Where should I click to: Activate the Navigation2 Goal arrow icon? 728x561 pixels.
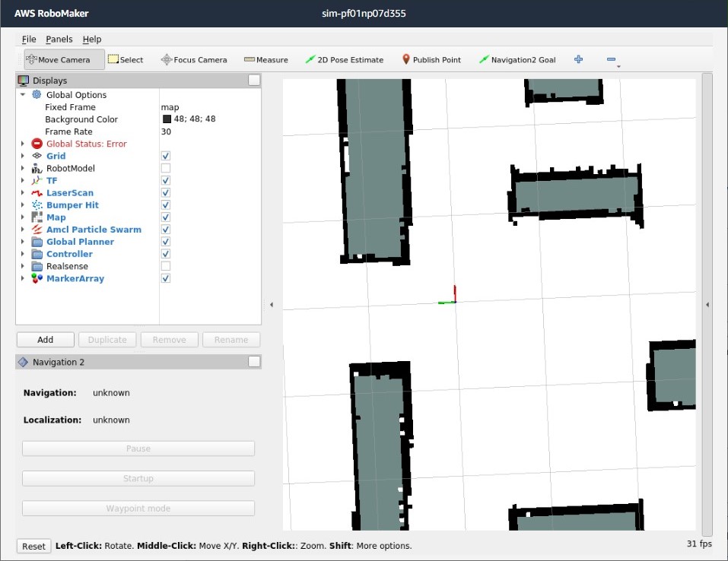485,59
